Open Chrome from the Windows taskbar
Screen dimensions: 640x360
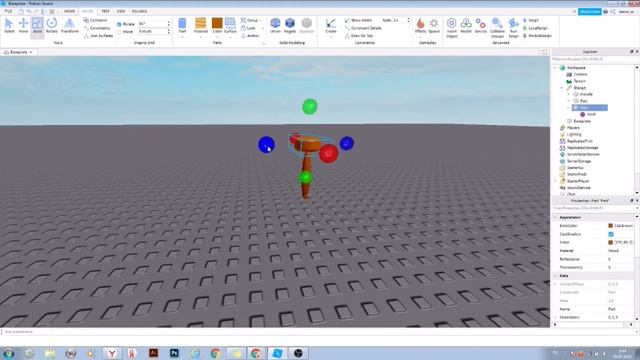216,353
